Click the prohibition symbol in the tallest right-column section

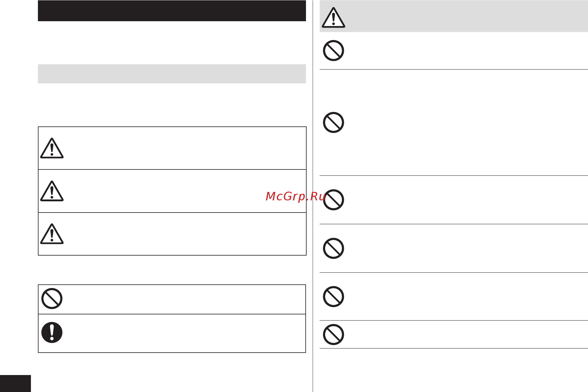pos(333,122)
